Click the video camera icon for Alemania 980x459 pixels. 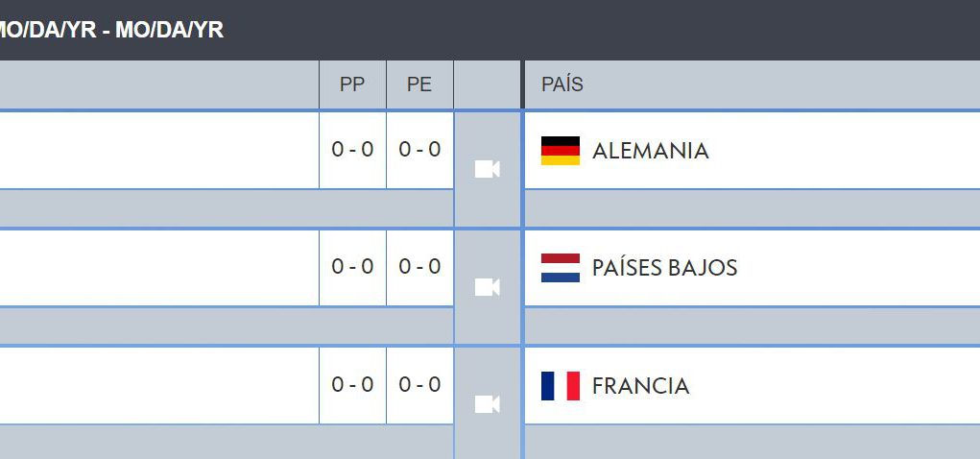coord(488,170)
